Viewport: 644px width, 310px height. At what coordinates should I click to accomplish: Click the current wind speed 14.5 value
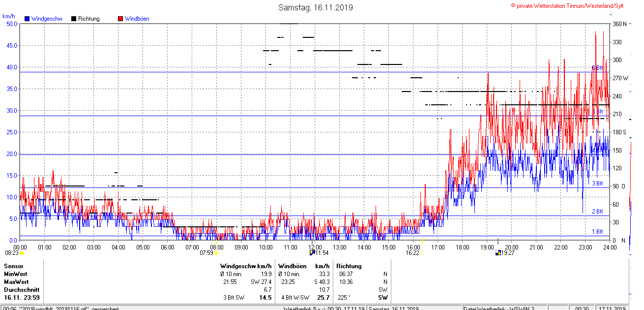tap(266, 298)
